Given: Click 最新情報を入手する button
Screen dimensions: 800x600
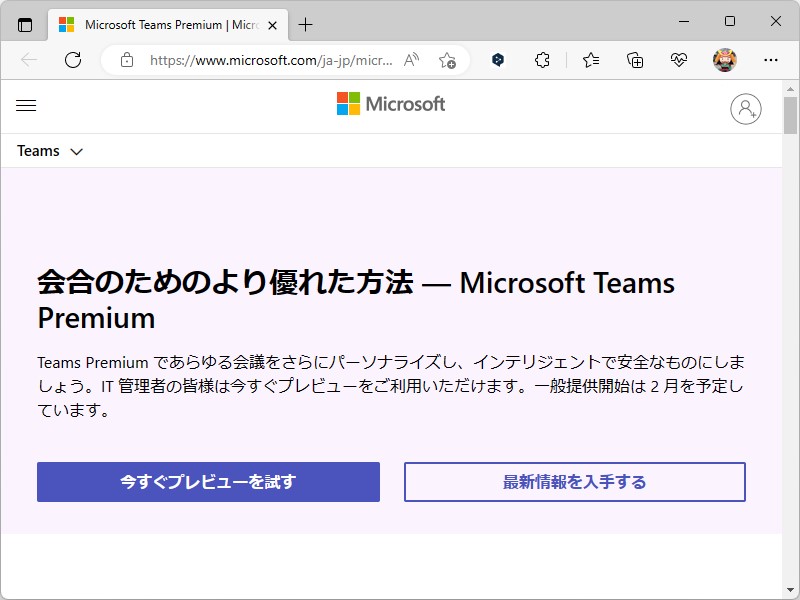Looking at the screenshot, I should pos(574,482).
